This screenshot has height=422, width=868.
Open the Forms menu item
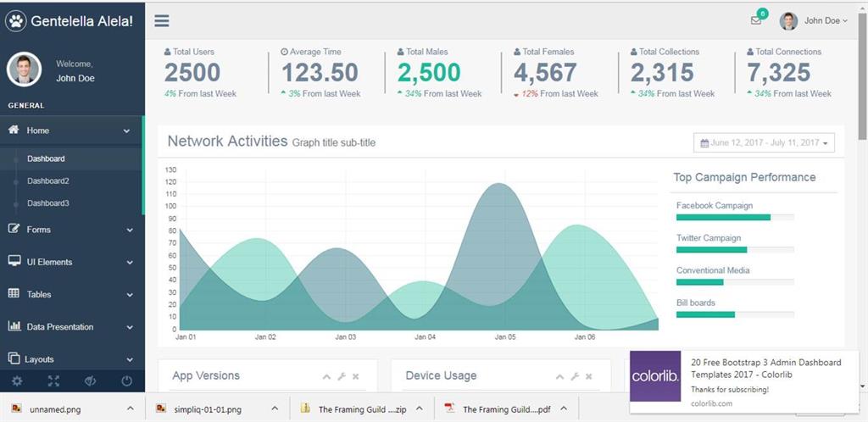click(72, 230)
